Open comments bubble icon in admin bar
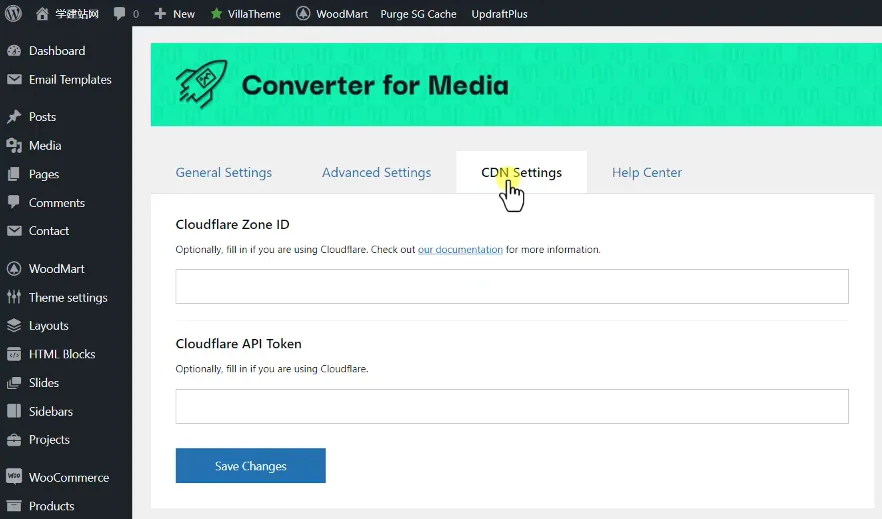This screenshot has width=882, height=519. [119, 13]
